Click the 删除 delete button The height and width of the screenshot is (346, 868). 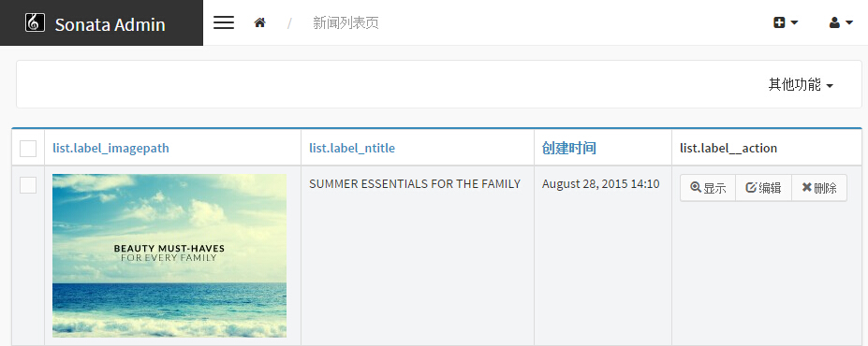819,188
